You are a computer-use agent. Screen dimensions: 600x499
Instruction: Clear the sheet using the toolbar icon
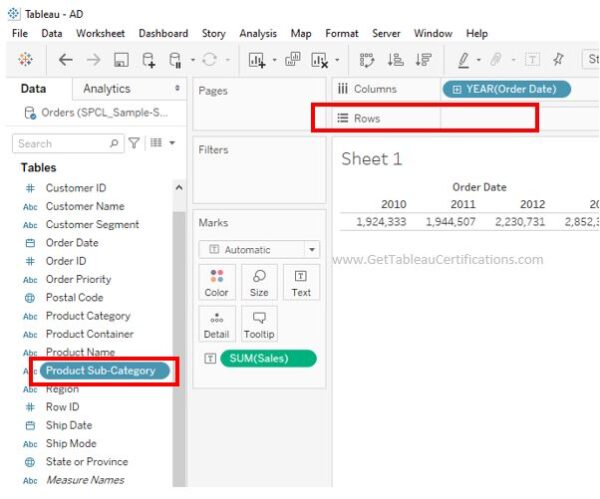click(320, 60)
